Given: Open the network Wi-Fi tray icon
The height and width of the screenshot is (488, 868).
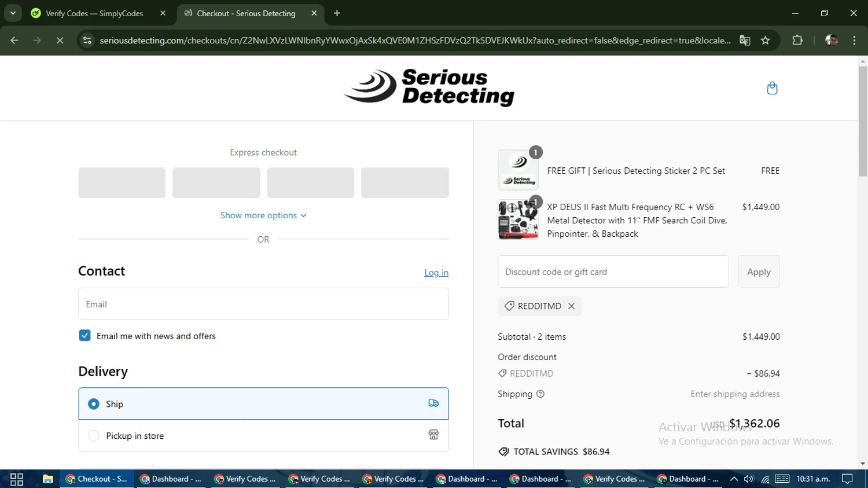Looking at the screenshot, I should click(x=765, y=479).
